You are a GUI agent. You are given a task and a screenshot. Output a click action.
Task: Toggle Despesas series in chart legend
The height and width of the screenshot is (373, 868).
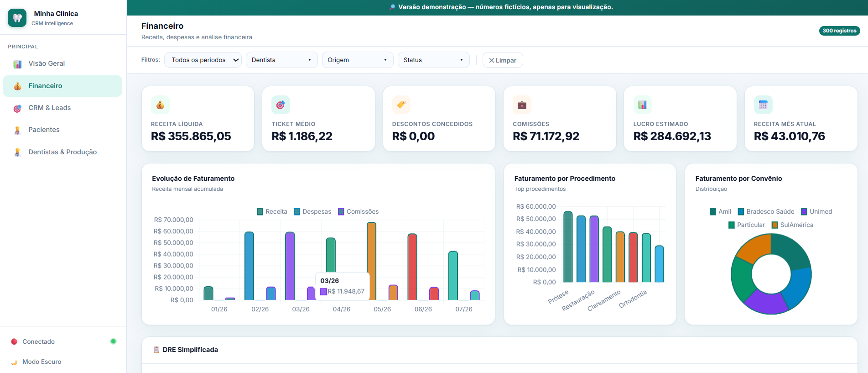(312, 211)
